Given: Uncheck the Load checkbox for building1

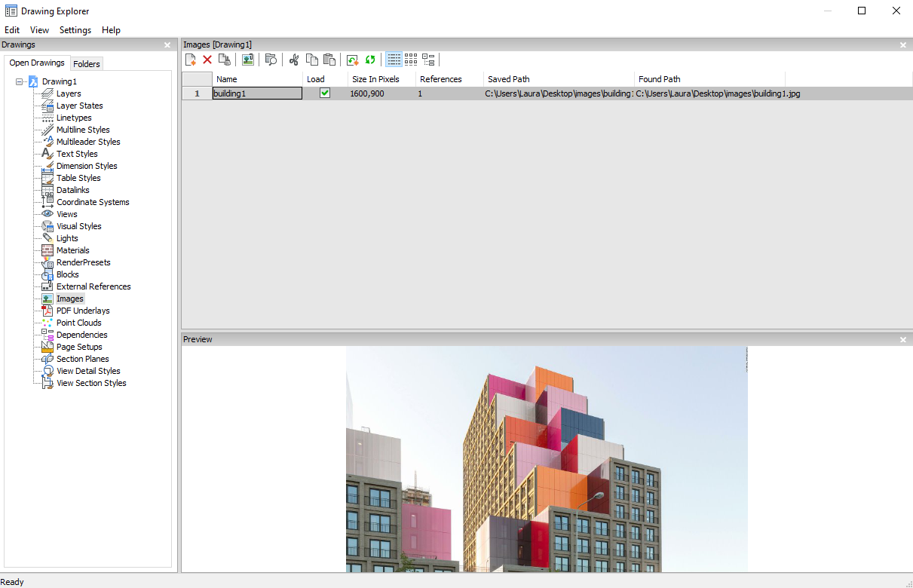Looking at the screenshot, I should coord(325,93).
